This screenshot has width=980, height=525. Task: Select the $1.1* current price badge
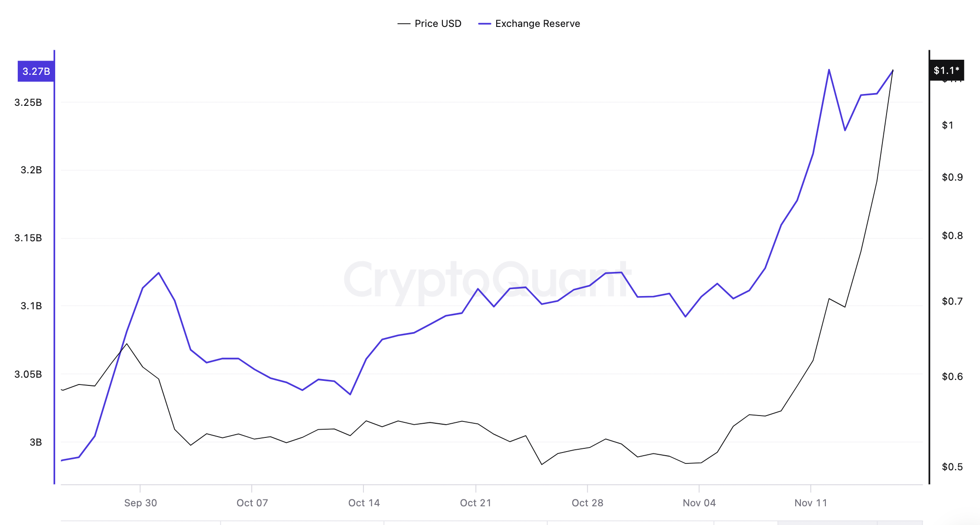tap(946, 70)
